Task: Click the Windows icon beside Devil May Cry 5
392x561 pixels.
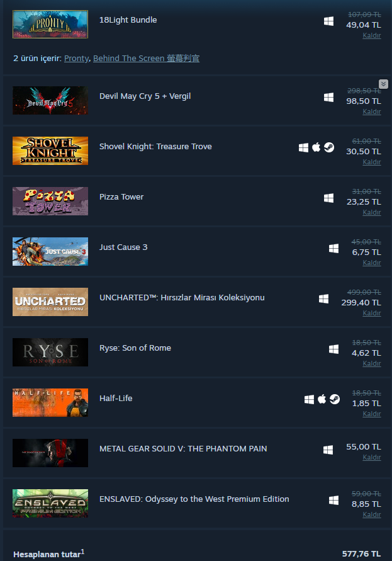Action: 328,98
